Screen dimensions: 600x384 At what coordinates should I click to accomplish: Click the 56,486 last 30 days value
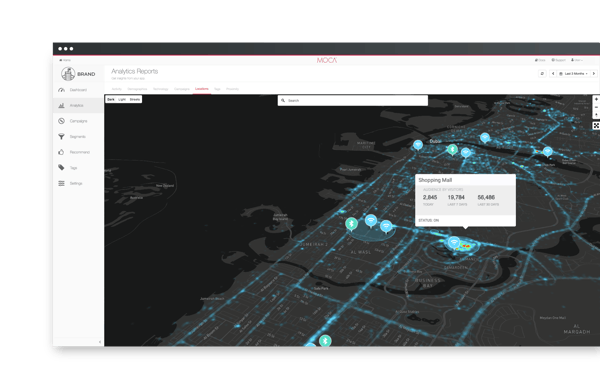486,197
